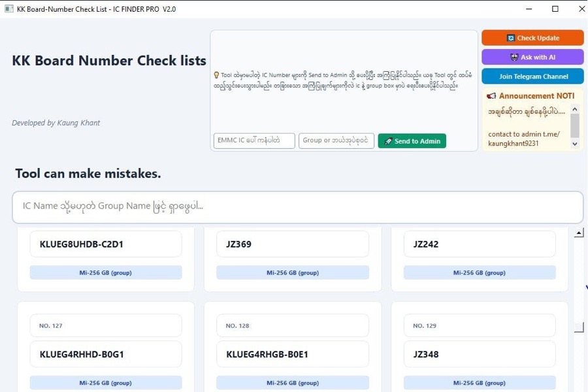Click the NO. 129 card number
Screen dimensions: 588x392
(x=425, y=325)
